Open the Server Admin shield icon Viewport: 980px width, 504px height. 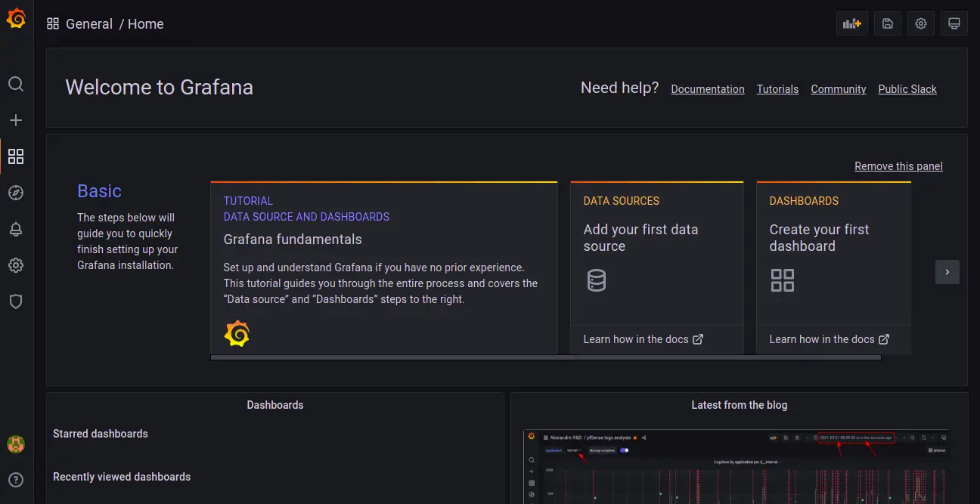coord(16,301)
